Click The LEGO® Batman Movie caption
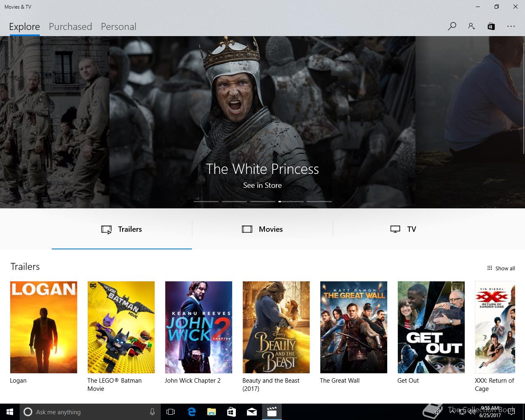 tap(114, 385)
